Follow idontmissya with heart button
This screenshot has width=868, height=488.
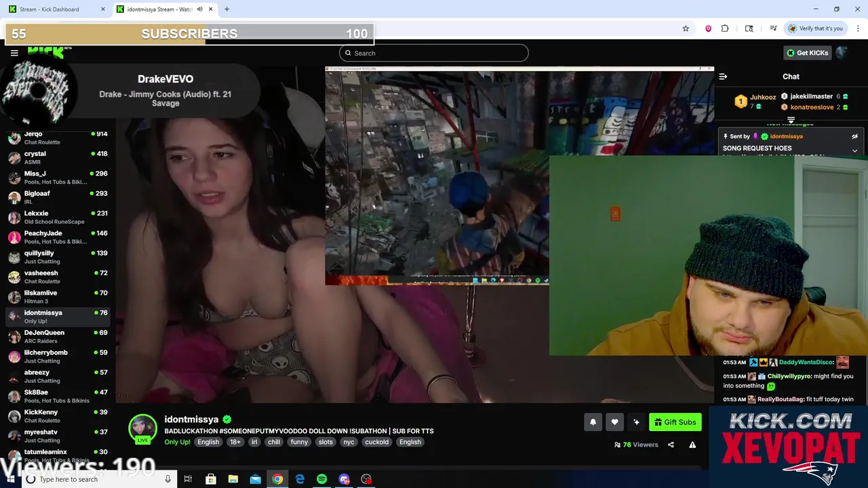614,422
